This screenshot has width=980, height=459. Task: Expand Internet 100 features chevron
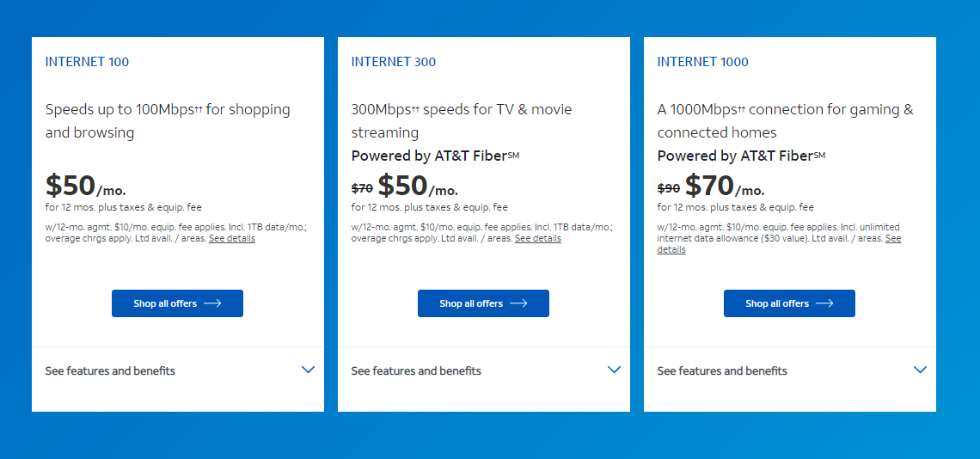click(309, 370)
